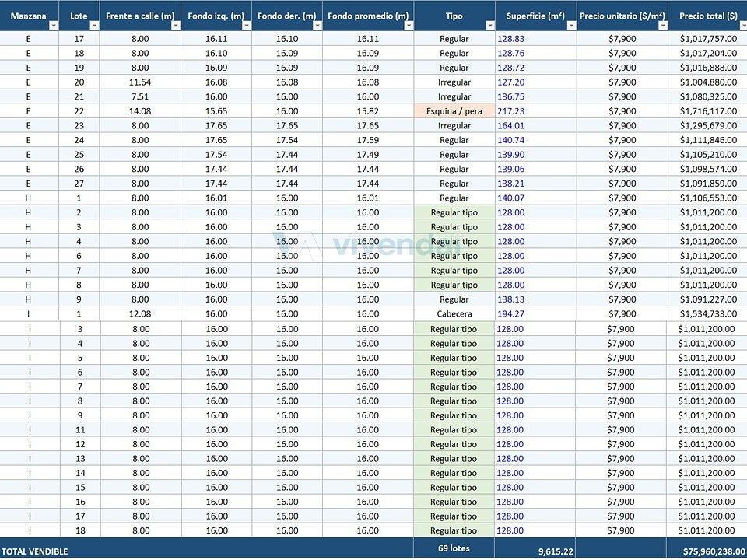
Task: Click surface value 136.75
Action: [x=510, y=96]
